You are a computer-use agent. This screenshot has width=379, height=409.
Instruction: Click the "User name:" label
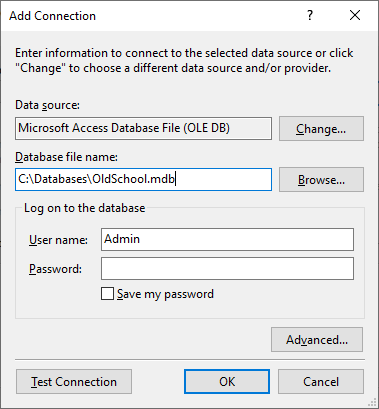pos(58,240)
